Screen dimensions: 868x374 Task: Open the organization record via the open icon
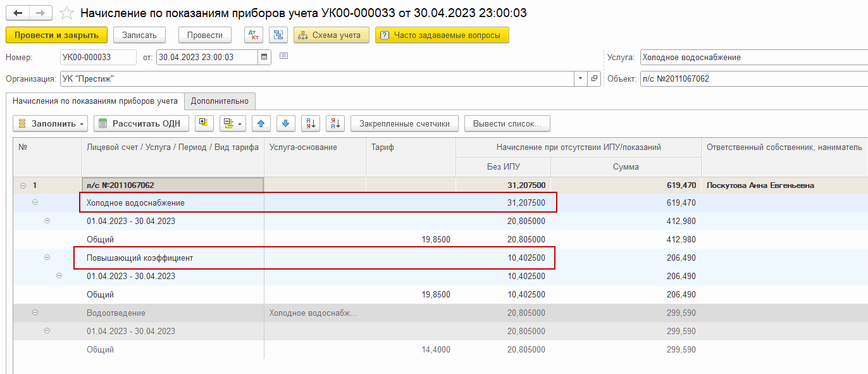(594, 79)
